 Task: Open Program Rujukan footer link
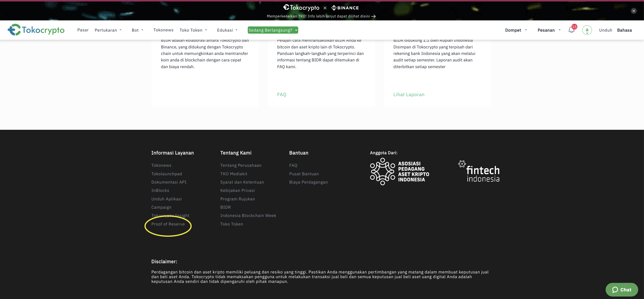click(237, 199)
